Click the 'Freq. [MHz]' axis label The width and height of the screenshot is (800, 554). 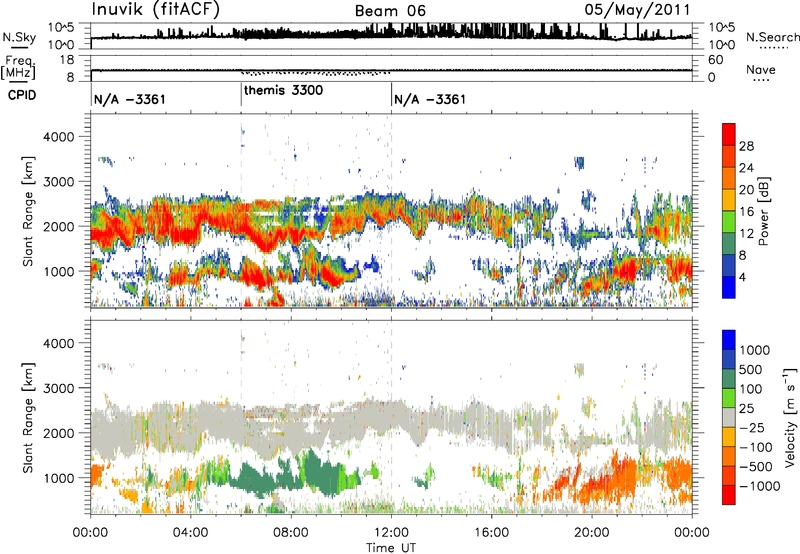point(18,68)
